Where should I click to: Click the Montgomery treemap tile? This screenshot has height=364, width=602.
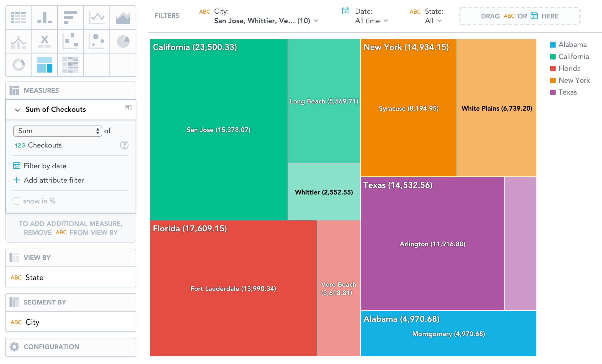449,334
